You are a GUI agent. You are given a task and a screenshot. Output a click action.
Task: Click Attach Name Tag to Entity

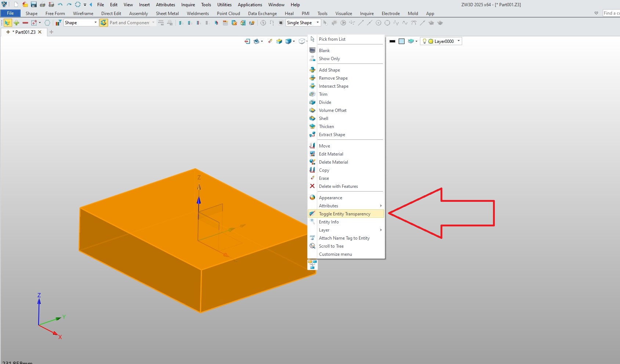pyautogui.click(x=346, y=238)
